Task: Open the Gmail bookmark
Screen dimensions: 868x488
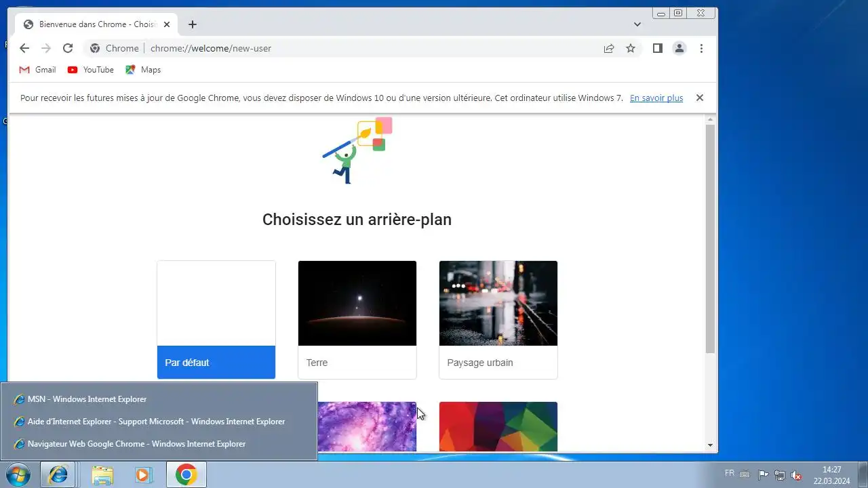Action: point(37,70)
